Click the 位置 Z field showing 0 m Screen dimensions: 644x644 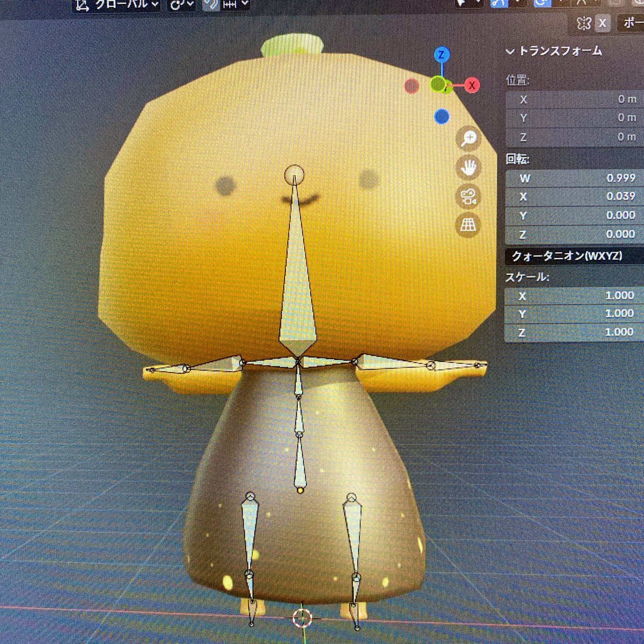575,137
